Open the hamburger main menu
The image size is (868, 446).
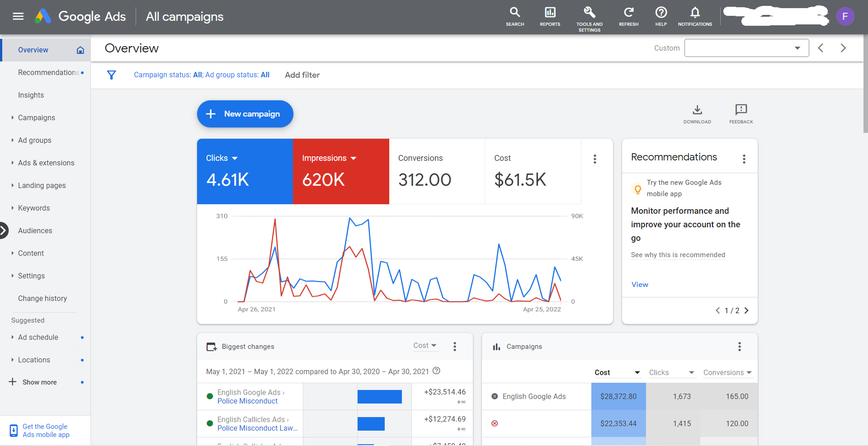pos(18,17)
